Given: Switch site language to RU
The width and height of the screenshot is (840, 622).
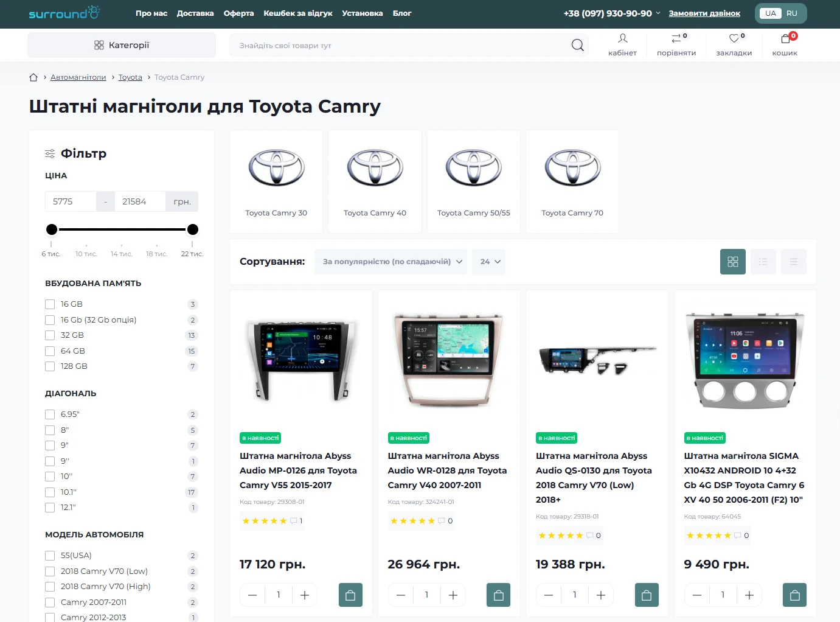Looking at the screenshot, I should pos(792,13).
